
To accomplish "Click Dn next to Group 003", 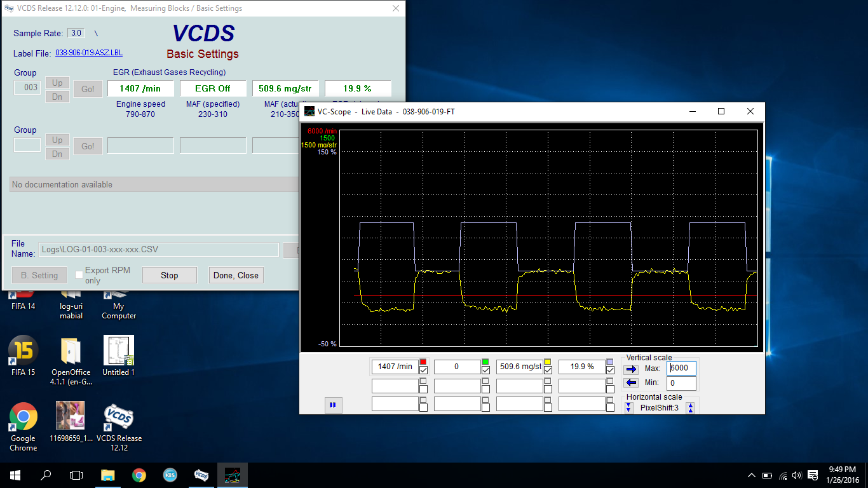I will coord(57,97).
